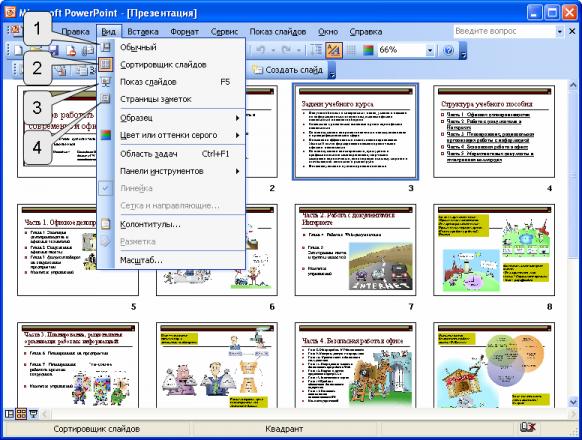
Task: Click the PowerPoint icon in the title bar
Action: 10,13
